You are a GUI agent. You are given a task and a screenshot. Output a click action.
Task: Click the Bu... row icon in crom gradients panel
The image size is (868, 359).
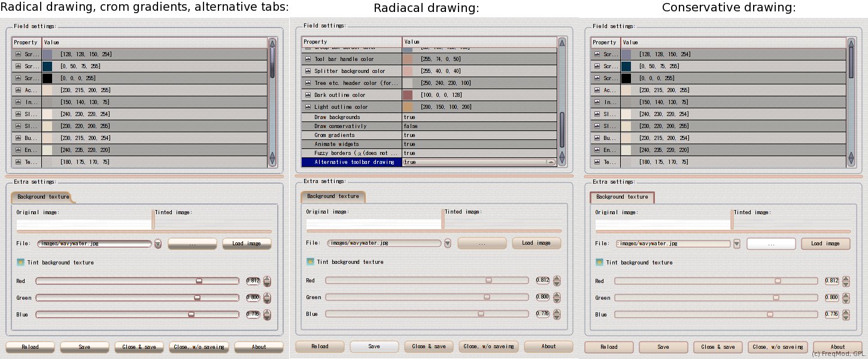coord(18,138)
